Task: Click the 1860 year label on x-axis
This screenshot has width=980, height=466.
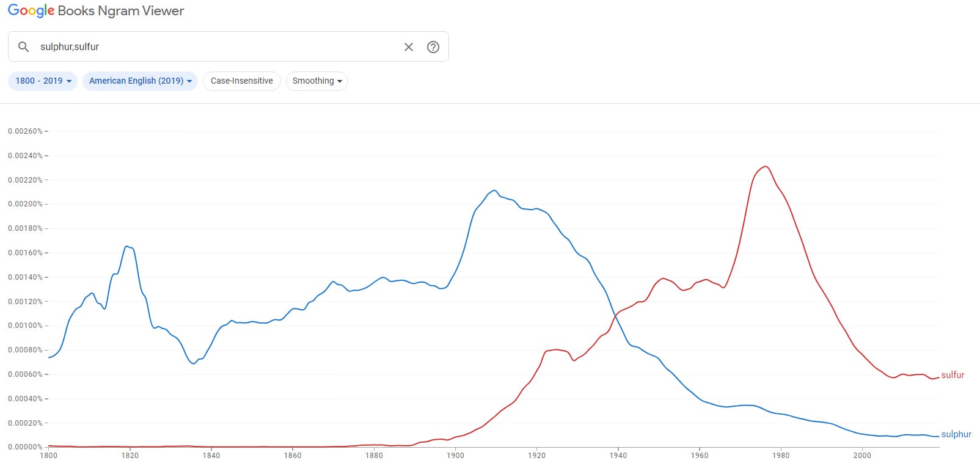Action: tap(293, 455)
